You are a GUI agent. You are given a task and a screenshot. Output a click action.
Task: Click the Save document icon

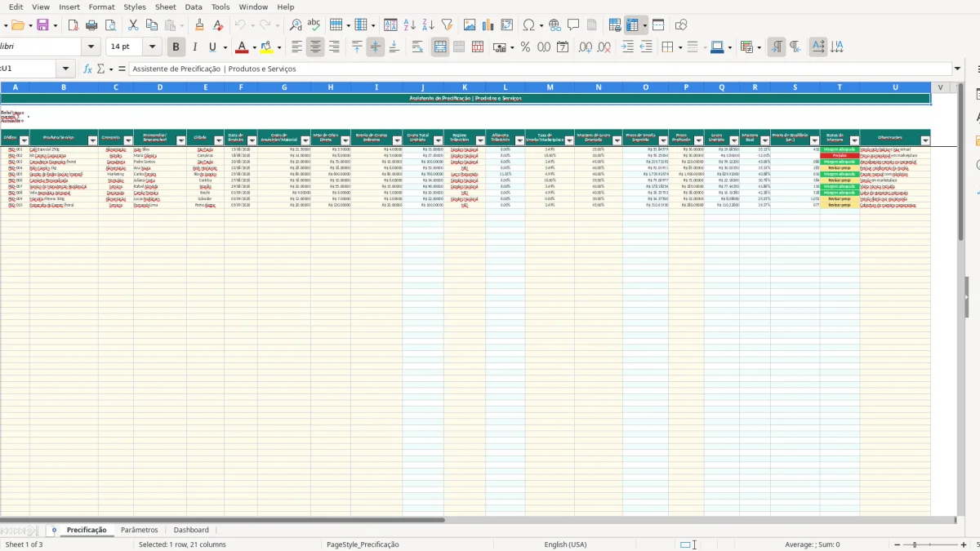point(42,25)
